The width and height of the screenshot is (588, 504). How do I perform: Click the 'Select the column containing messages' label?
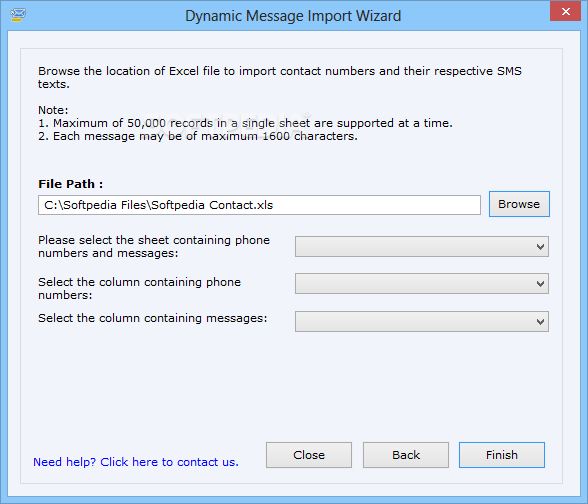click(x=153, y=318)
